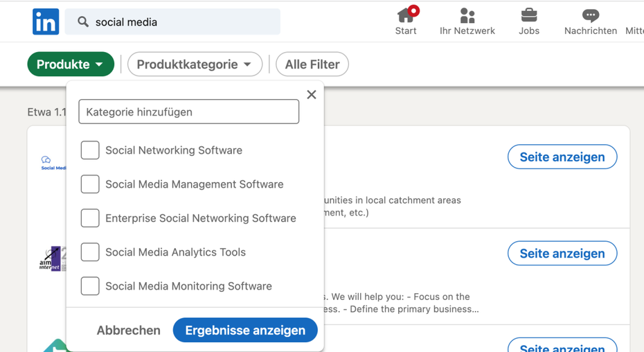The height and width of the screenshot is (352, 644).
Task: Tick Enterprise Social Networking Software
Action: click(90, 218)
